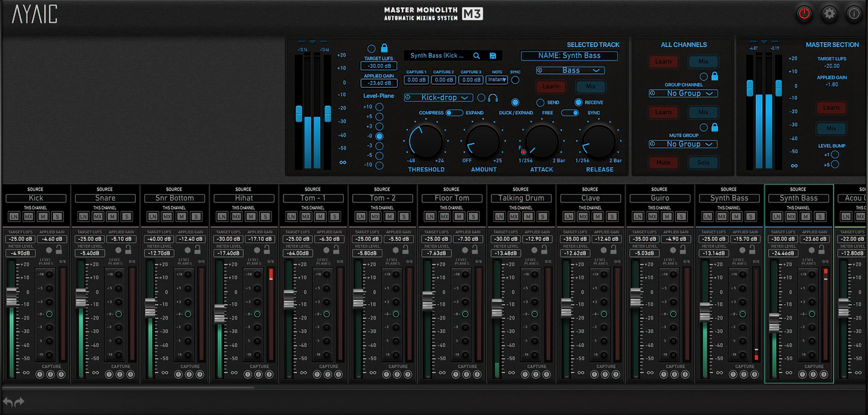Click the Learn button in the Selected Track panel
The height and width of the screenshot is (415, 868).
click(550, 86)
